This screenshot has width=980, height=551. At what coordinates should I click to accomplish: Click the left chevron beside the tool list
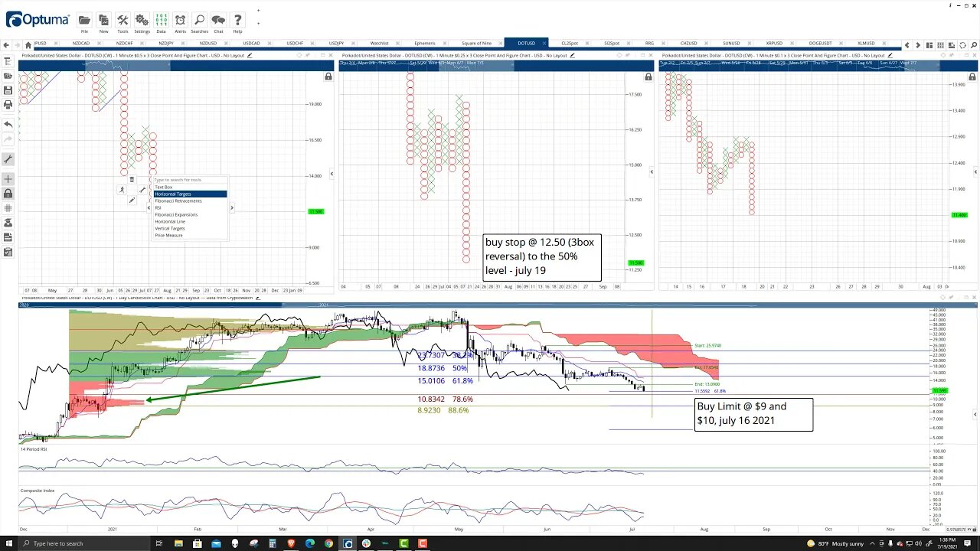pos(149,208)
